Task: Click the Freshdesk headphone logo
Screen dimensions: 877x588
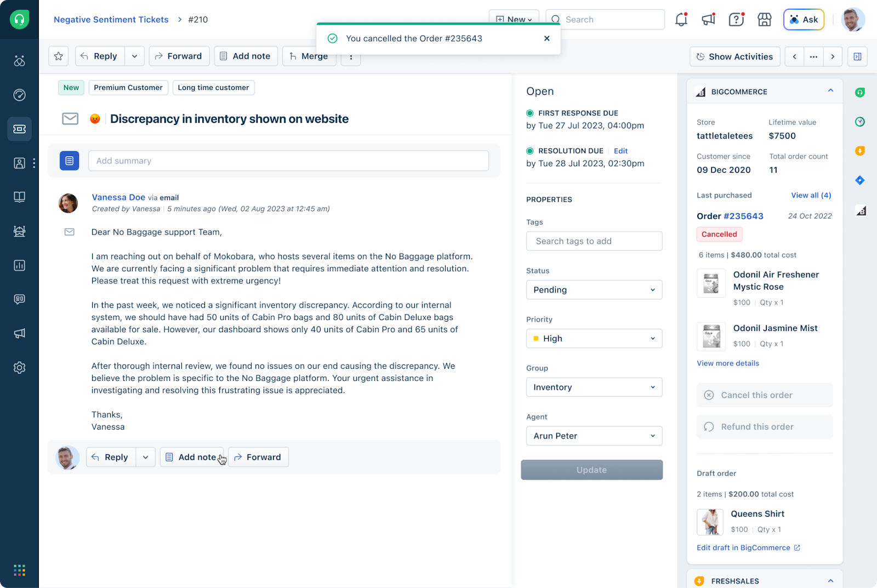Action: coord(19,19)
